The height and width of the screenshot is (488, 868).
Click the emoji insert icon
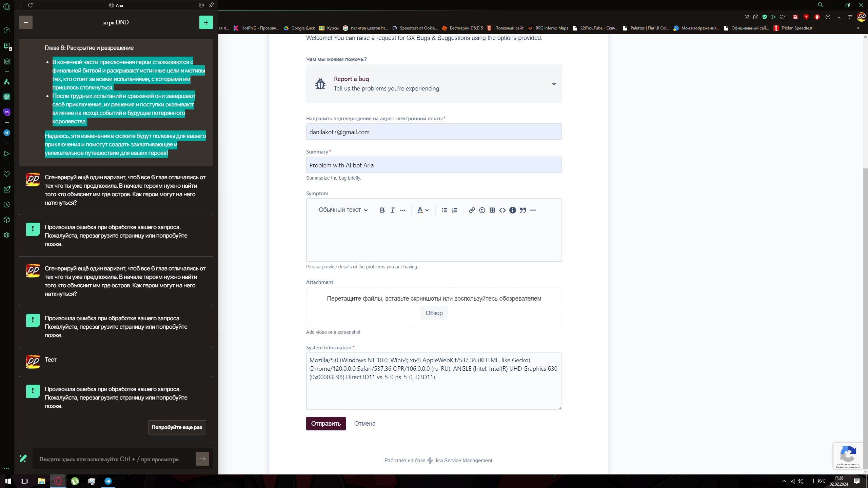coord(482,210)
